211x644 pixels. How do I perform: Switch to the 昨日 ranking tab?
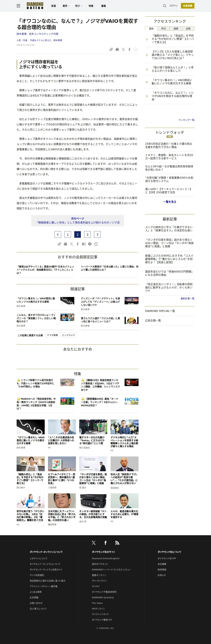pyautogui.click(x=164, y=29)
